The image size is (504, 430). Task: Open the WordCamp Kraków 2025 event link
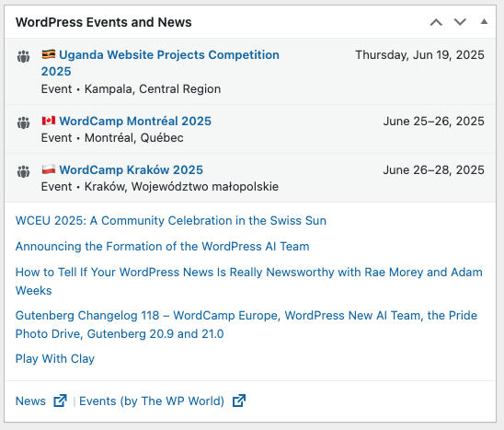click(132, 170)
